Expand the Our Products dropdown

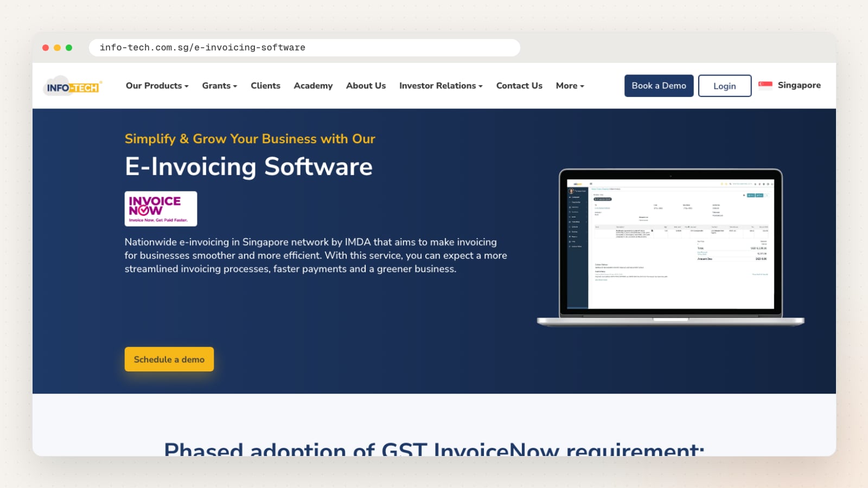tap(157, 86)
